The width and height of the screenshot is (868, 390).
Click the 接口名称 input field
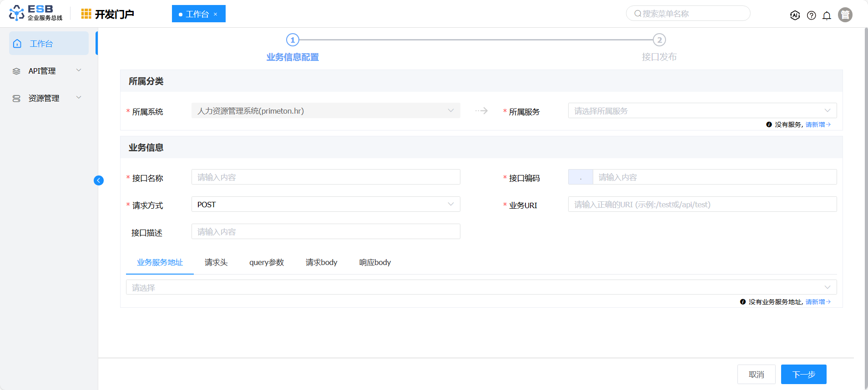(x=325, y=177)
